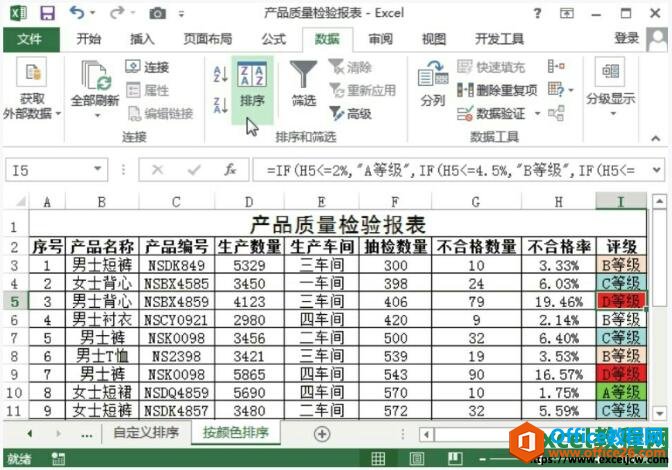
Task: Sort ascending with A-Z icon
Action: pyautogui.click(x=220, y=74)
